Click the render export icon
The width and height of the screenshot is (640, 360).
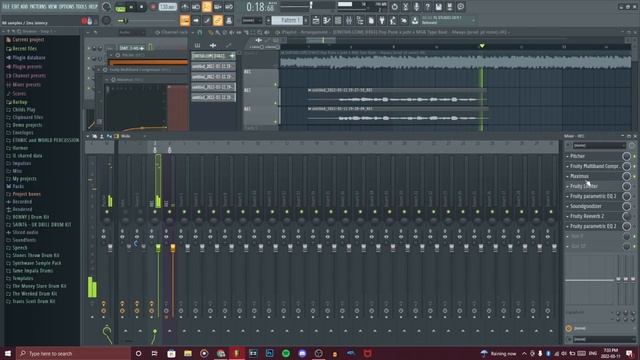coord(449,7)
